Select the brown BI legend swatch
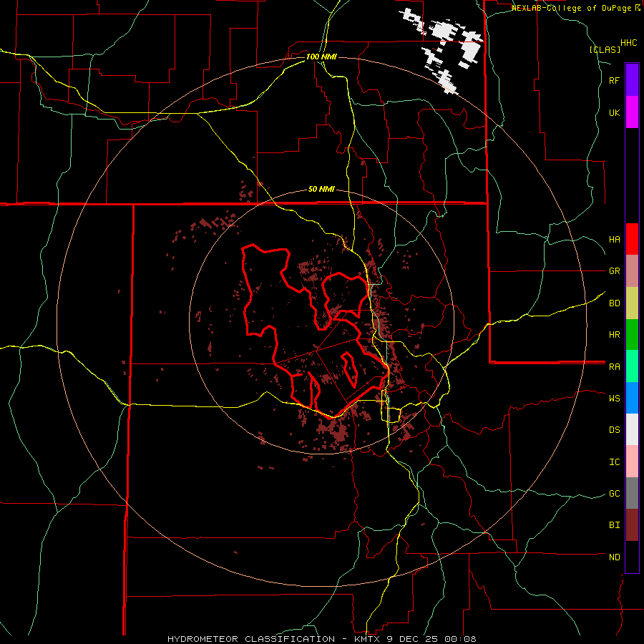 tap(632, 525)
